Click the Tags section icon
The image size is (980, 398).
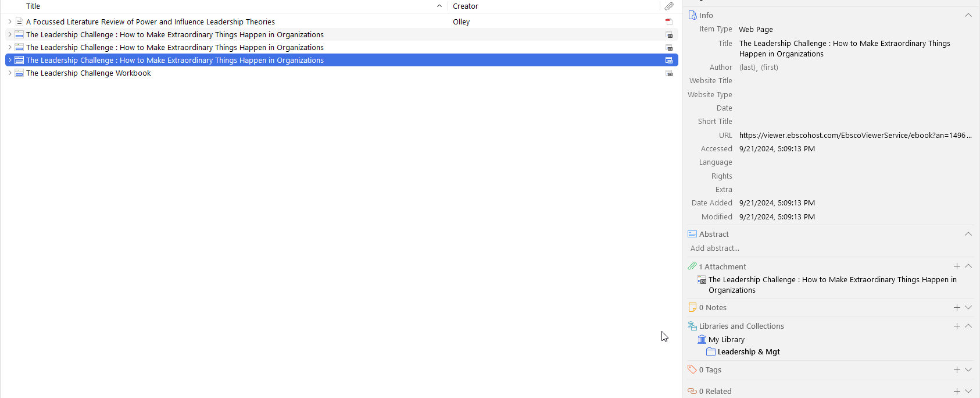[x=692, y=369]
